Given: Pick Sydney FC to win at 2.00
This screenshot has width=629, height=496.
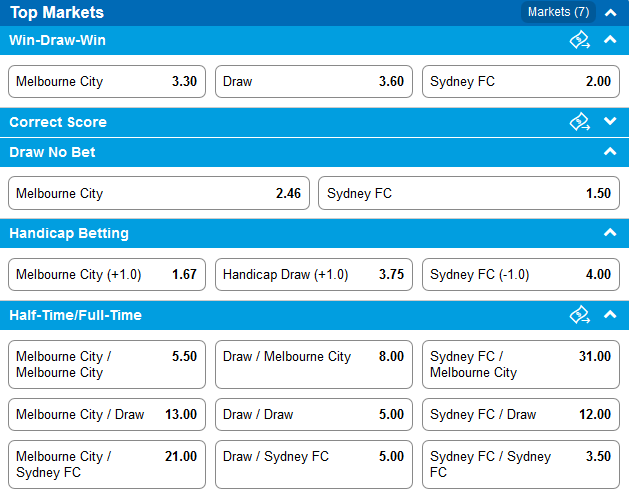Looking at the screenshot, I should click(x=521, y=81).
